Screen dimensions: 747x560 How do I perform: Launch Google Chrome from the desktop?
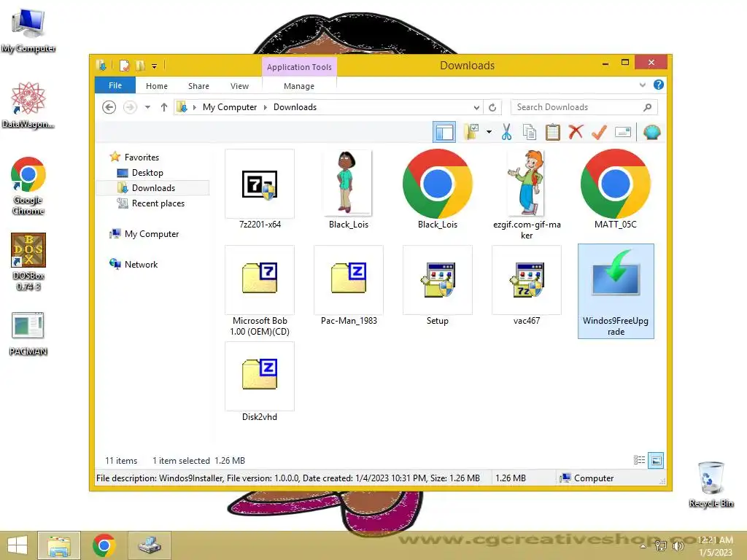[x=28, y=186]
